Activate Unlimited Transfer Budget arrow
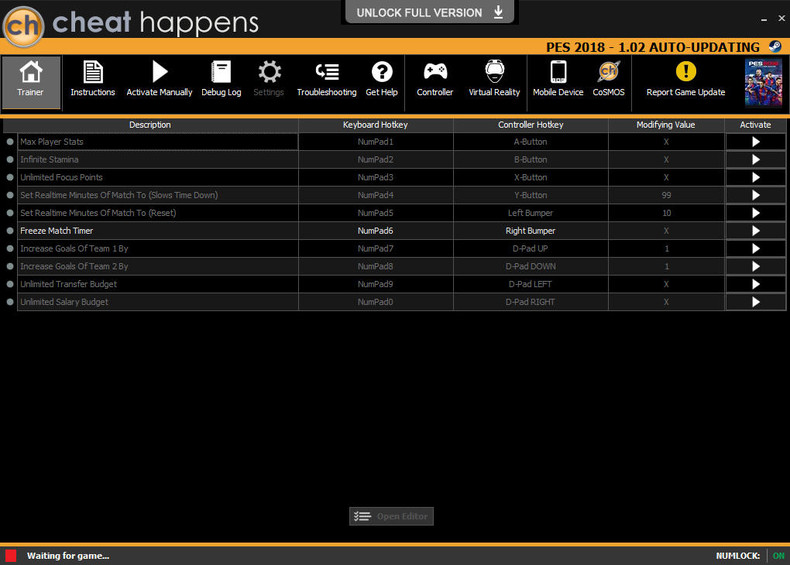Image resolution: width=790 pixels, height=565 pixels. pyautogui.click(x=755, y=284)
